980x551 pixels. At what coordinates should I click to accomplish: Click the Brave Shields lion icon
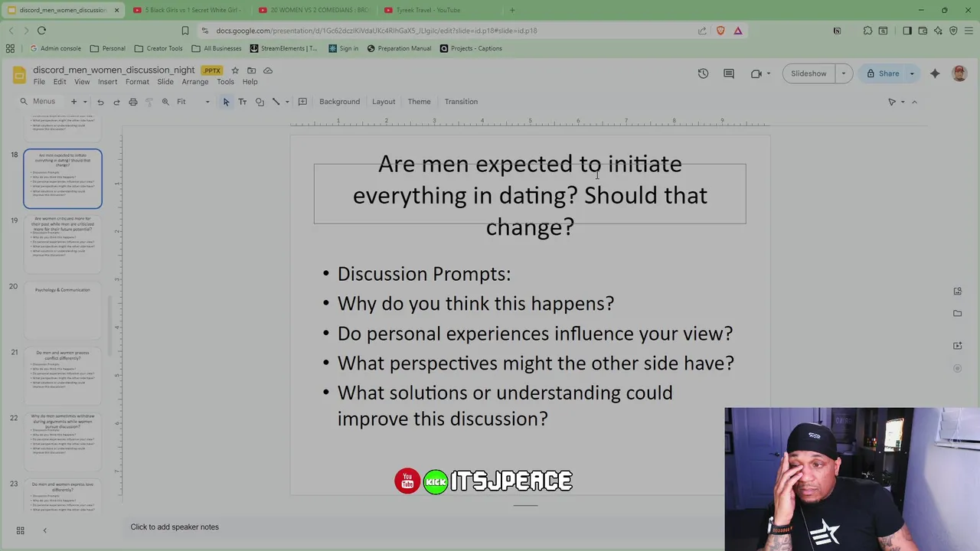pos(720,31)
